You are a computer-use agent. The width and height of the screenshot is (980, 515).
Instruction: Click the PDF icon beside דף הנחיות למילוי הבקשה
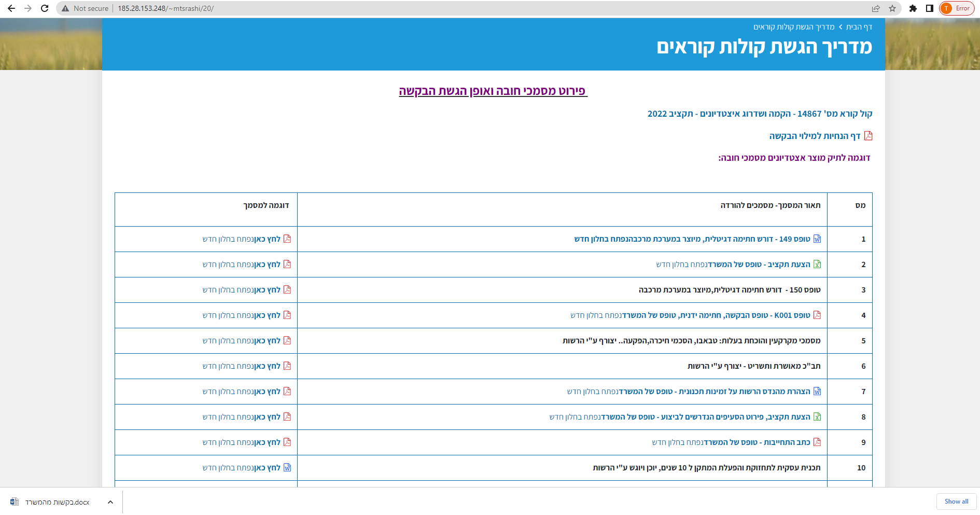pyautogui.click(x=869, y=136)
